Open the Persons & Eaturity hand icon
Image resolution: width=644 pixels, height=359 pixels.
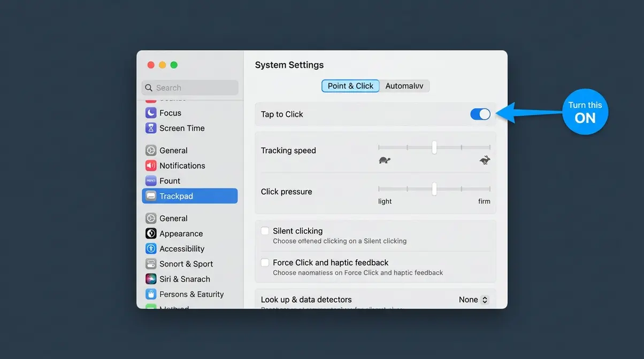click(x=151, y=294)
